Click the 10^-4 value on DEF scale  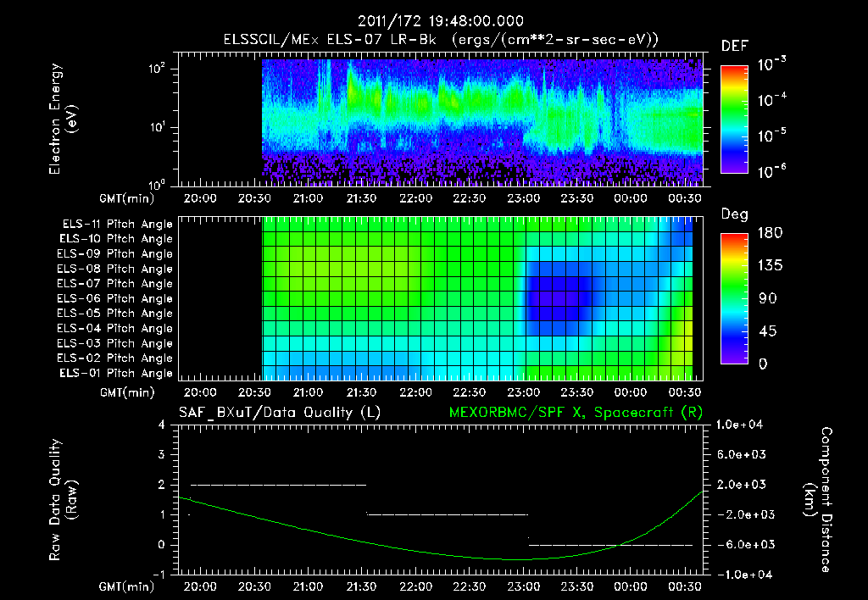pyautogui.click(x=771, y=100)
